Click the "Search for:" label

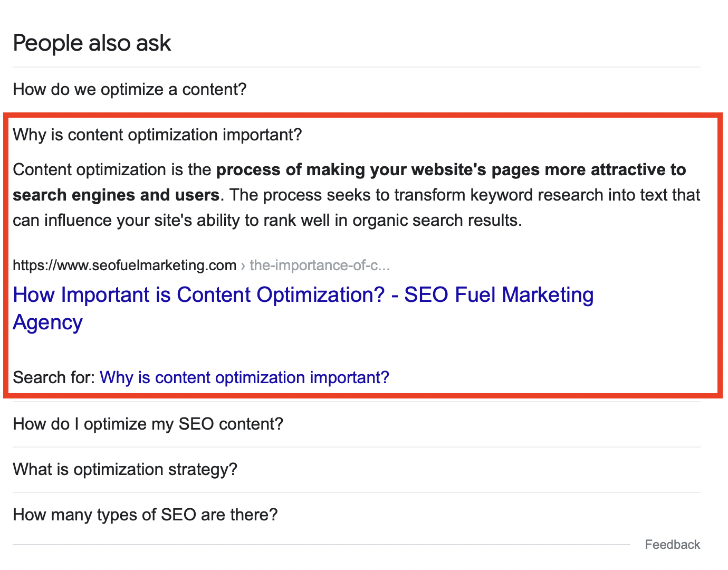[x=54, y=378]
